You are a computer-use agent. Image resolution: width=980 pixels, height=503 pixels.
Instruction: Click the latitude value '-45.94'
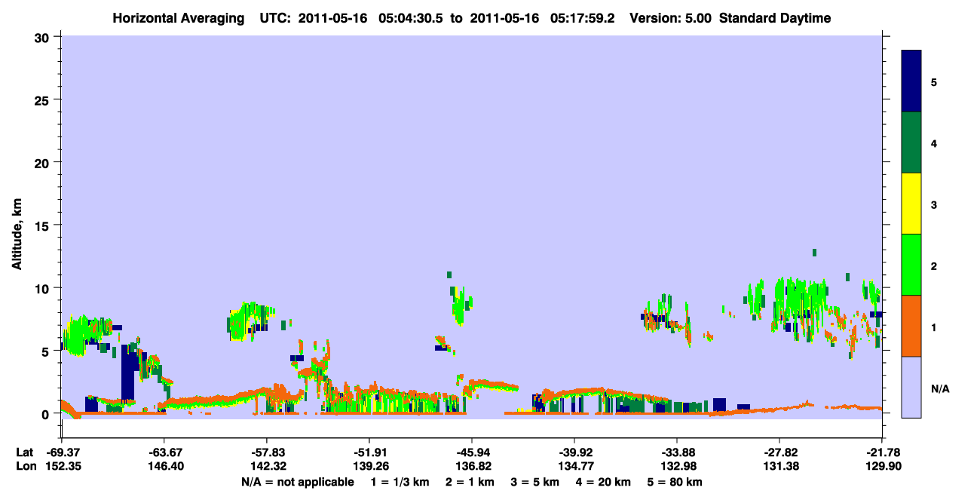click(x=471, y=452)
